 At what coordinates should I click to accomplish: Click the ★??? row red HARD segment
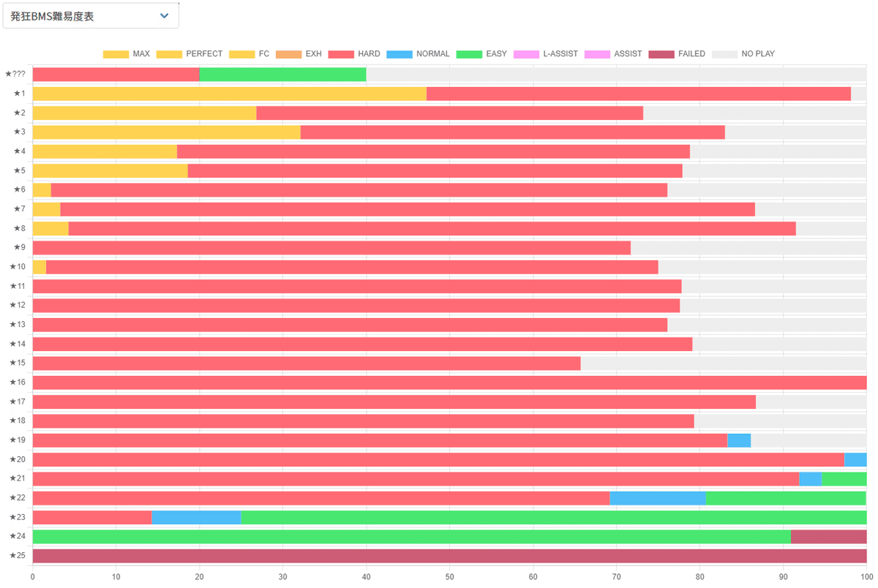(116, 75)
